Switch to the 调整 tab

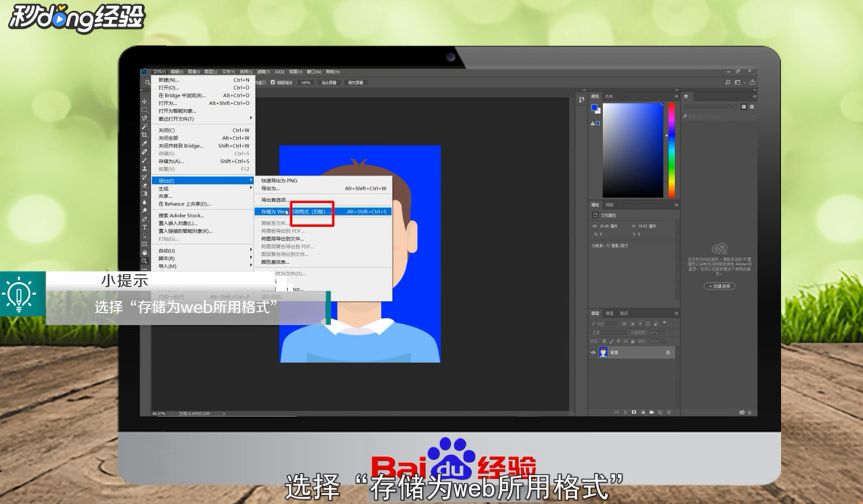(x=609, y=205)
